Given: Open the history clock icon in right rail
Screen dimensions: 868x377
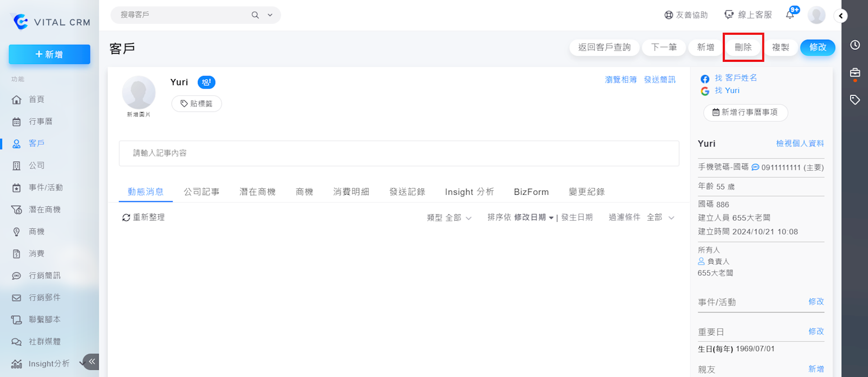Looking at the screenshot, I should click(x=855, y=45).
